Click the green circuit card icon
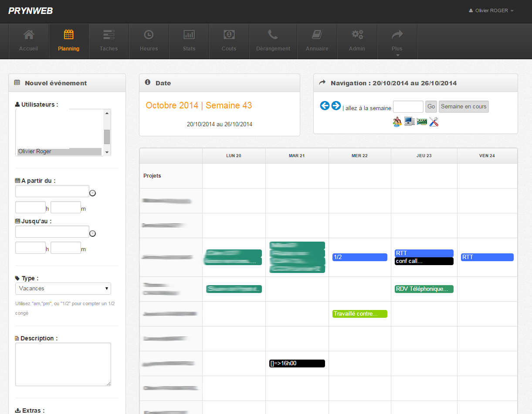 coord(421,122)
